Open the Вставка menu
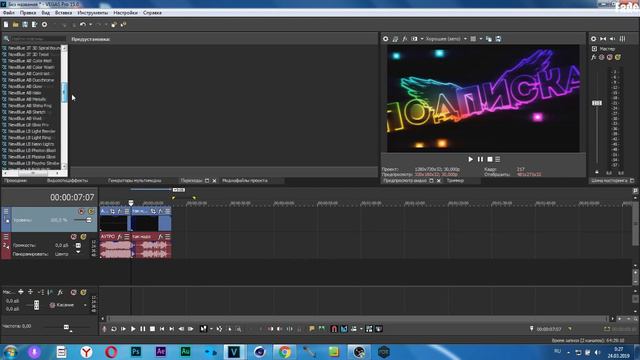640x360 pixels. (x=63, y=13)
